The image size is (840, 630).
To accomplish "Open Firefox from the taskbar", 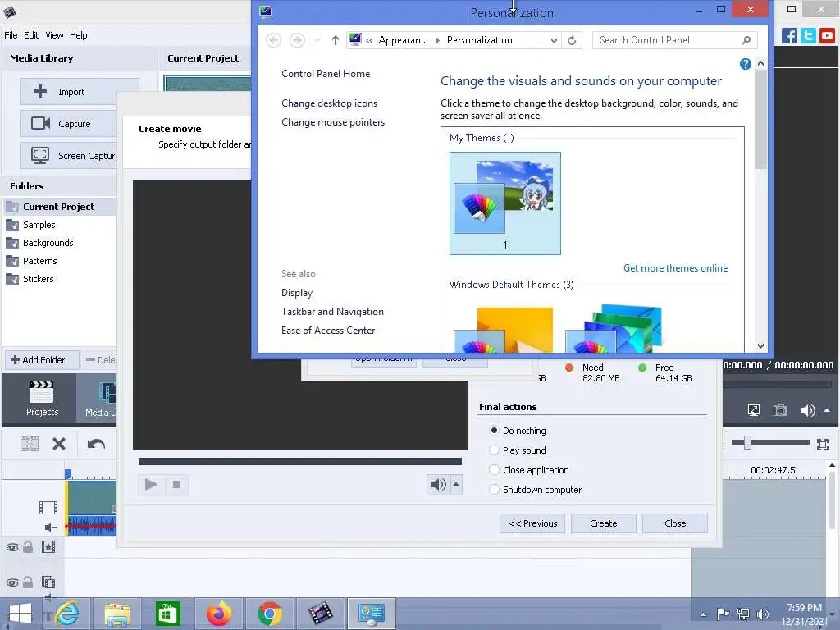I will (218, 614).
